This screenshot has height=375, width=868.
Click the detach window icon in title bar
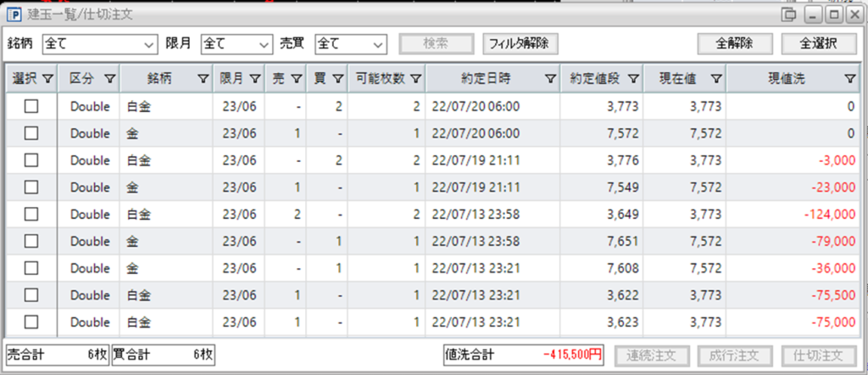tap(788, 14)
